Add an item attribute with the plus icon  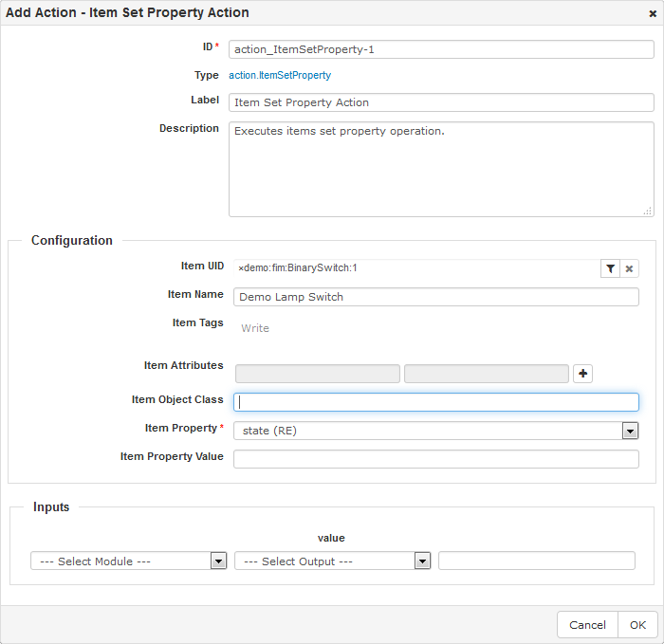point(582,374)
